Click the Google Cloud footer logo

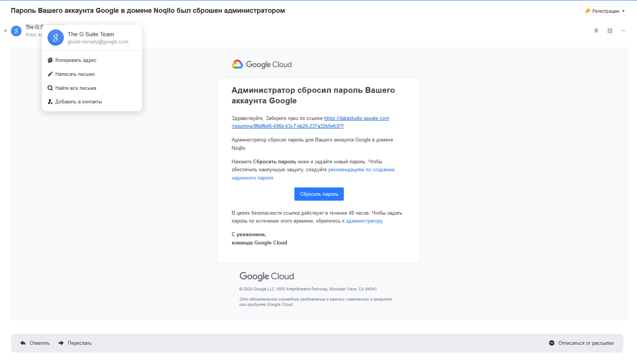[x=267, y=276]
